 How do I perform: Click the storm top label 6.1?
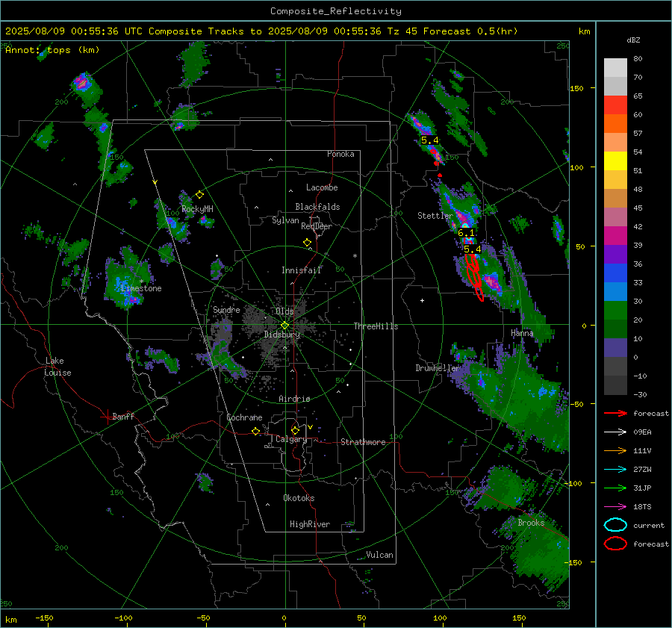click(x=466, y=233)
